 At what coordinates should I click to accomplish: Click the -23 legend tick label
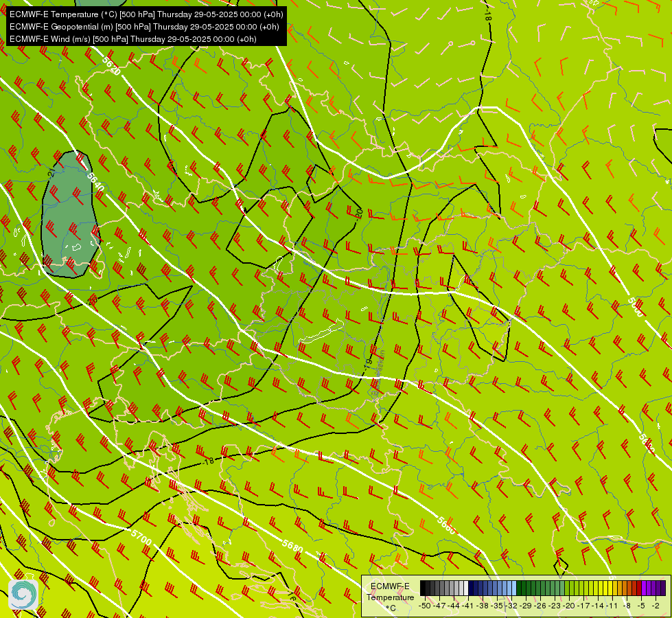click(555, 606)
